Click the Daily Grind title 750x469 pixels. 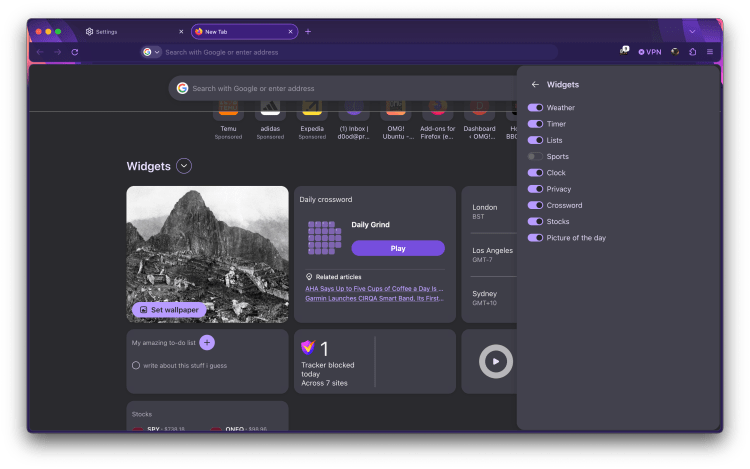click(x=370, y=225)
